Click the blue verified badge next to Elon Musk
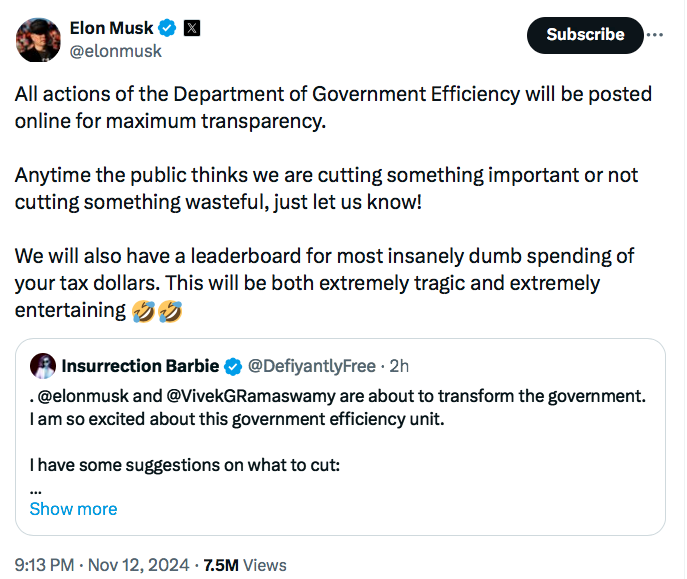 (167, 28)
